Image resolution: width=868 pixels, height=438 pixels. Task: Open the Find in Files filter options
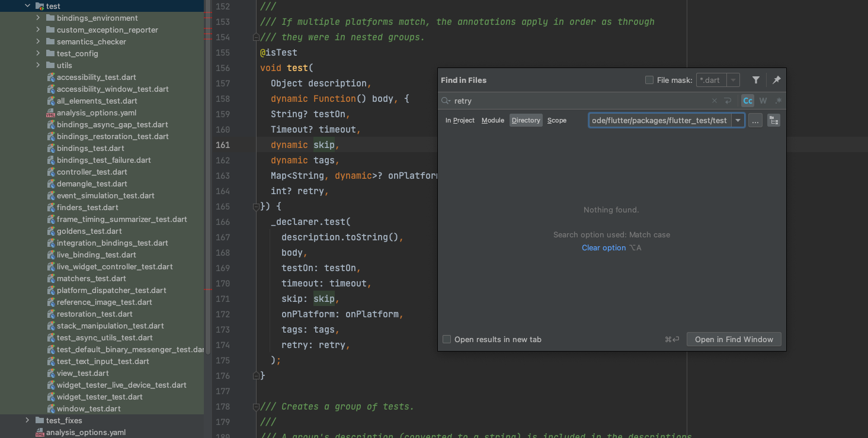click(756, 80)
